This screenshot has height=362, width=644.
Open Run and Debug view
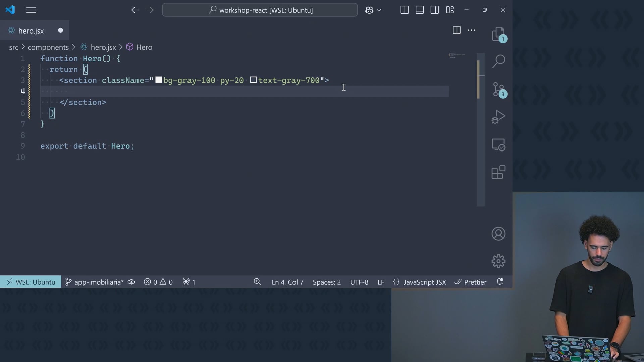click(498, 117)
